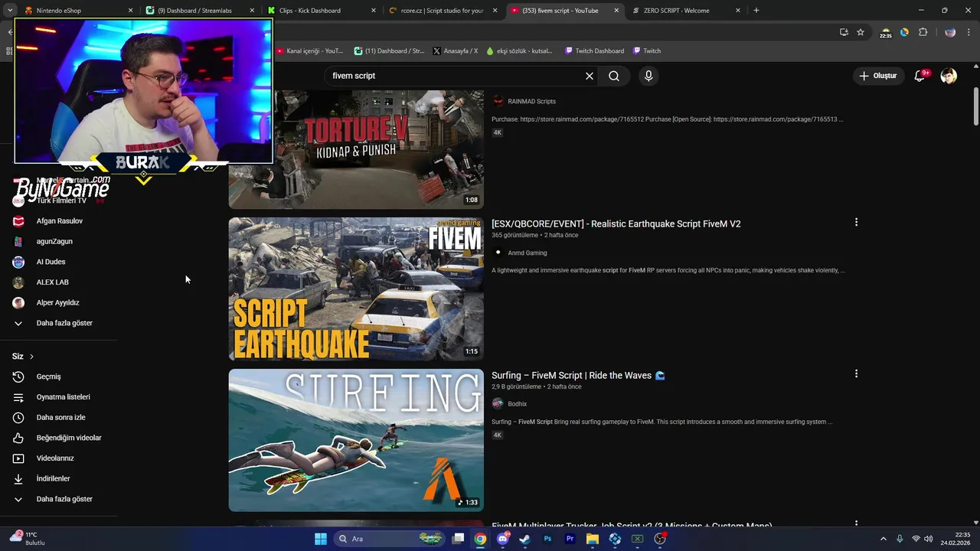The height and width of the screenshot is (551, 980).
Task: Open the ekşi sözlük bookmark
Action: click(519, 51)
